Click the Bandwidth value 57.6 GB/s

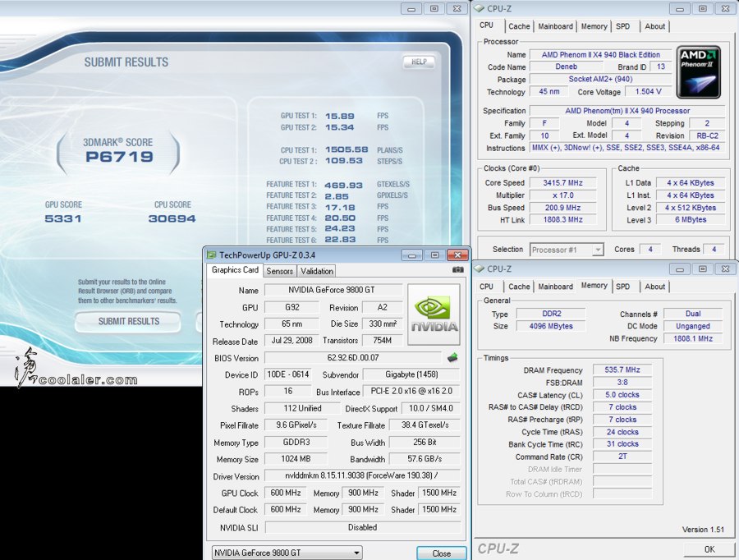click(x=425, y=459)
